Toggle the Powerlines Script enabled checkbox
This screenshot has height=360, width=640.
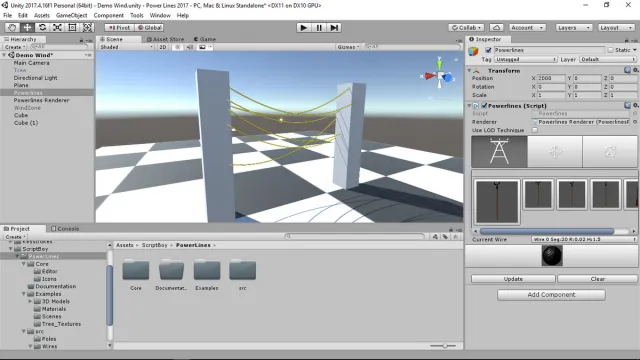click(484, 105)
